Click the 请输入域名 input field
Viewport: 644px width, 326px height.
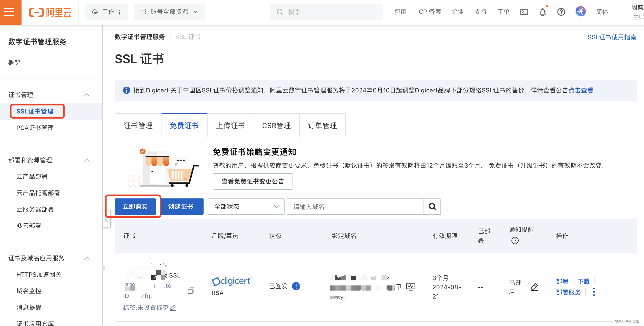pyautogui.click(x=355, y=207)
